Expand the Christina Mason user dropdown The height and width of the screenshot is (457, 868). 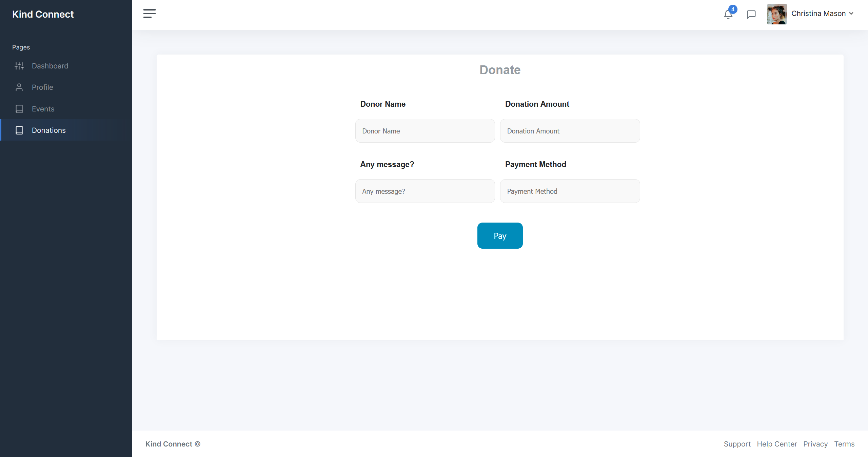tap(851, 14)
